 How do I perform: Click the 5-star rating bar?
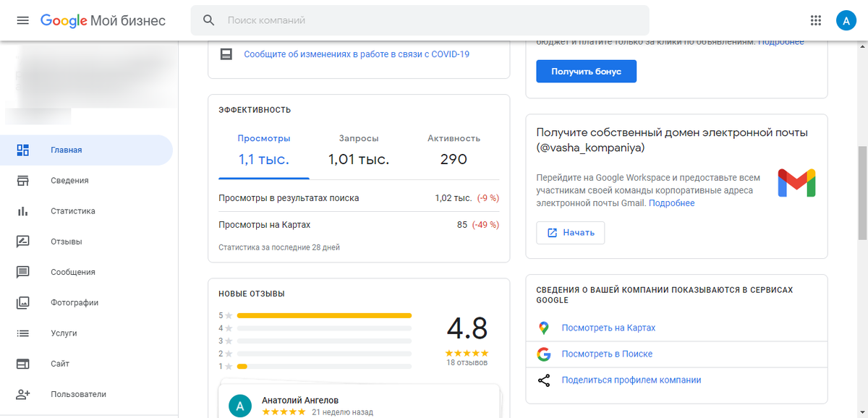(x=324, y=315)
